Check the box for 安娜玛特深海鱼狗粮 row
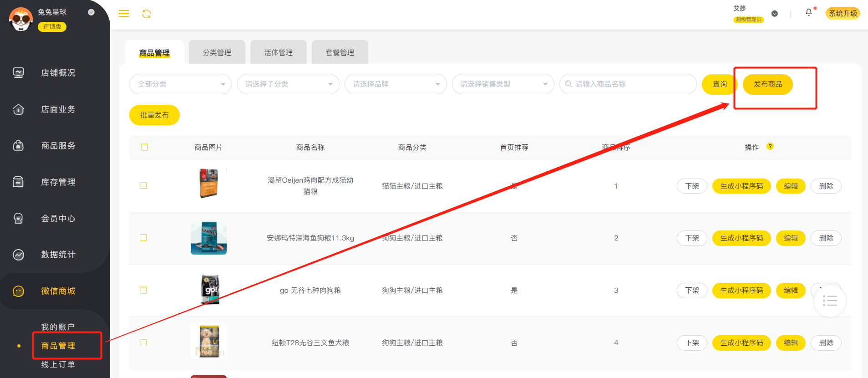Image resolution: width=868 pixels, height=378 pixels. point(143,238)
